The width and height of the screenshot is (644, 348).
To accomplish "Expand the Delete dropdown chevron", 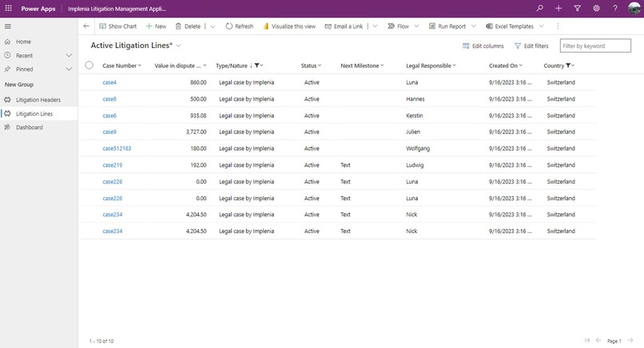I will coord(213,26).
